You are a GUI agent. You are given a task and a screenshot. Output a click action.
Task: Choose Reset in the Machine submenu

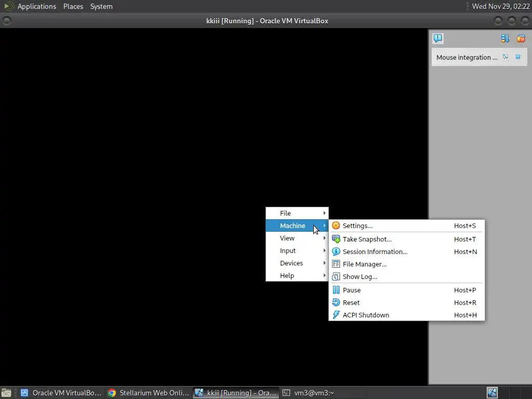click(x=406, y=303)
